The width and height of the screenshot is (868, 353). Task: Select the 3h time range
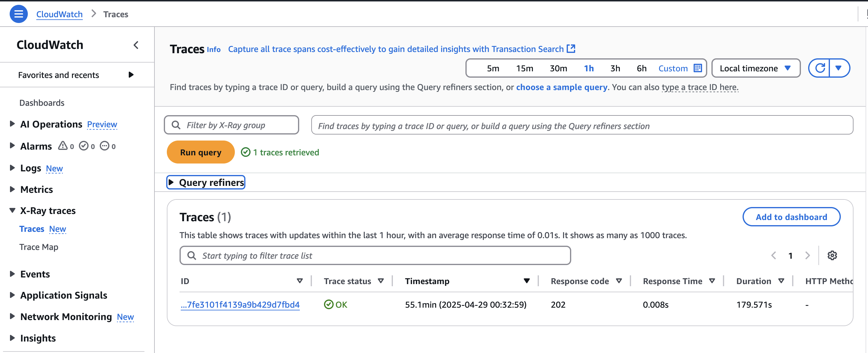point(615,68)
